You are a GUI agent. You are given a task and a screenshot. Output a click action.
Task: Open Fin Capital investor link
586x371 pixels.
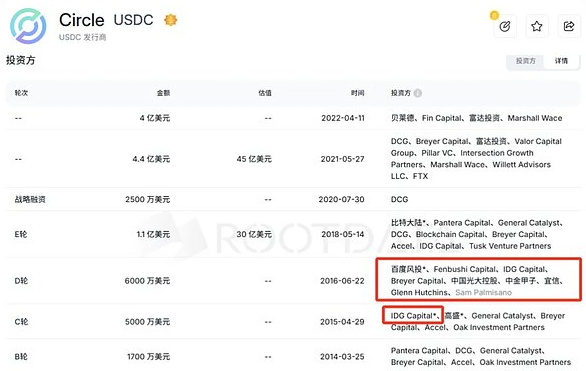tap(442, 118)
